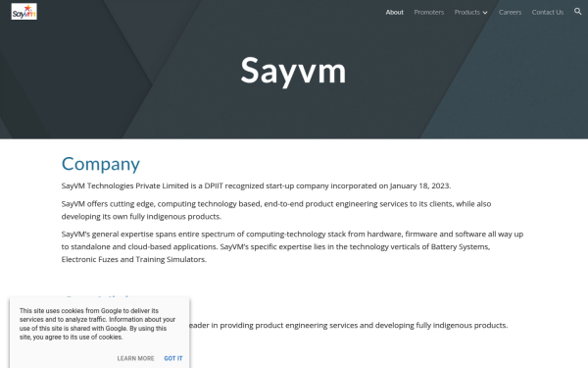This screenshot has height=368, width=588.
Task: Open the Promoters page
Action: pyautogui.click(x=429, y=13)
